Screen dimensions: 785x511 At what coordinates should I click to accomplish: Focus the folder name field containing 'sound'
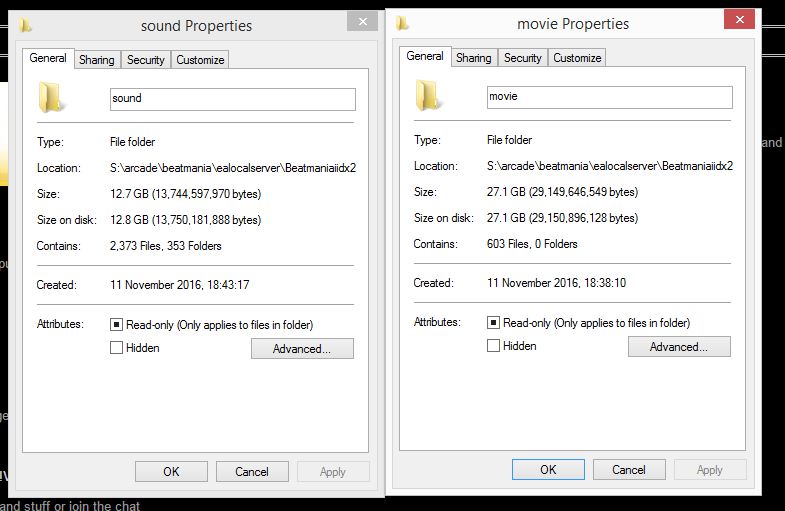(233, 99)
